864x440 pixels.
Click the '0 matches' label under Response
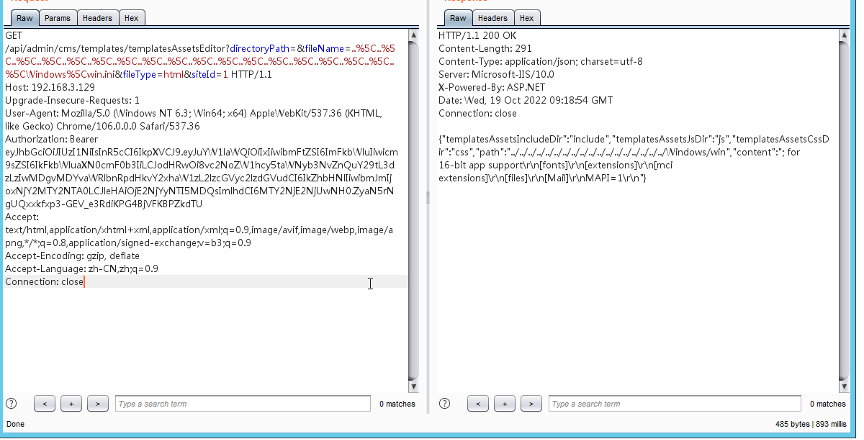(x=828, y=404)
